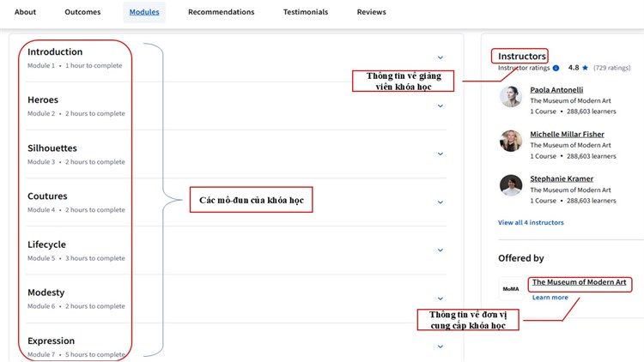Go to the Recommendations tab
This screenshot has width=644, height=362.
point(221,12)
